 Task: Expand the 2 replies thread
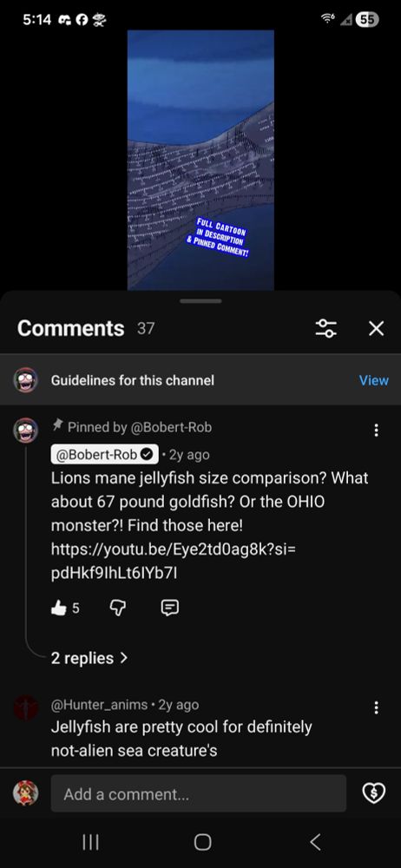[x=89, y=658]
